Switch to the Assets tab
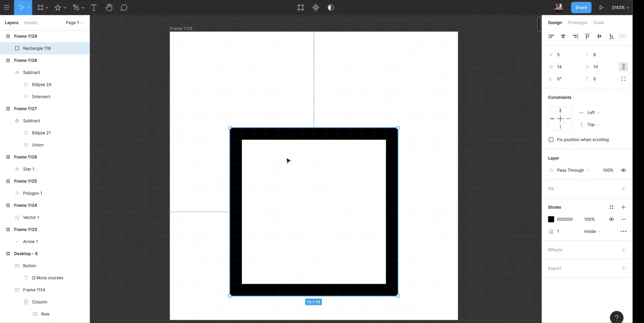This screenshot has height=323, width=644. tap(31, 23)
